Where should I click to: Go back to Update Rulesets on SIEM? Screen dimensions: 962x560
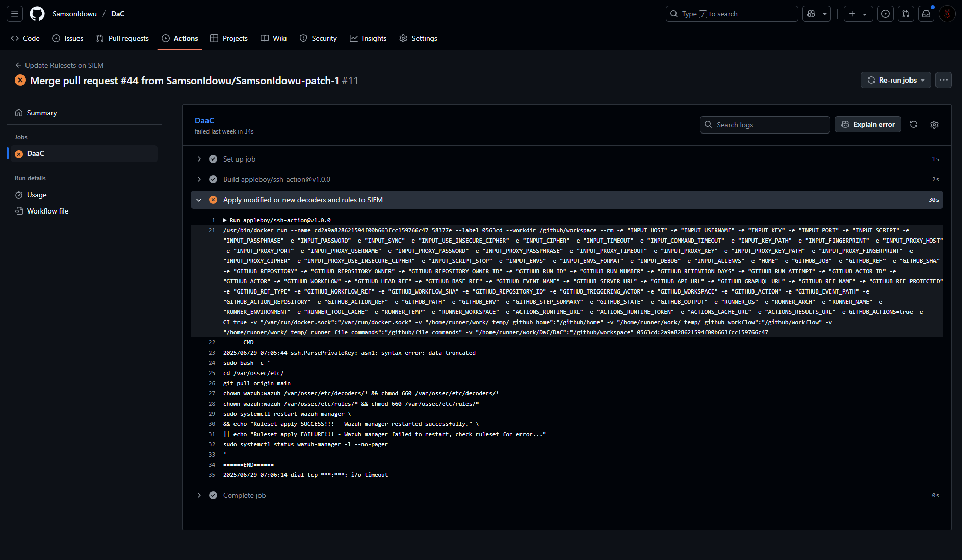click(x=60, y=65)
